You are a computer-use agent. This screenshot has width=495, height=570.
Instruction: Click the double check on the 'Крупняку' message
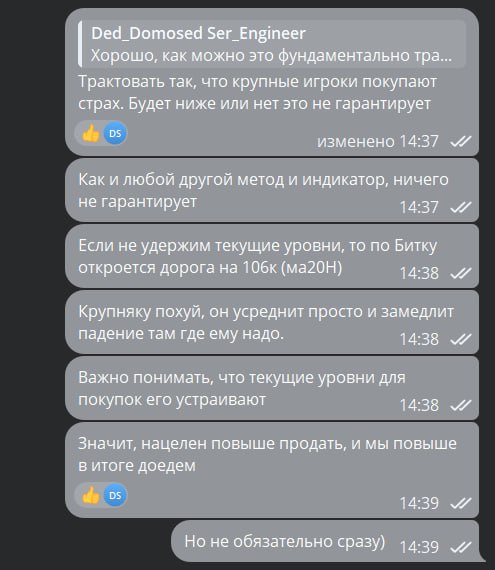pyautogui.click(x=460, y=339)
